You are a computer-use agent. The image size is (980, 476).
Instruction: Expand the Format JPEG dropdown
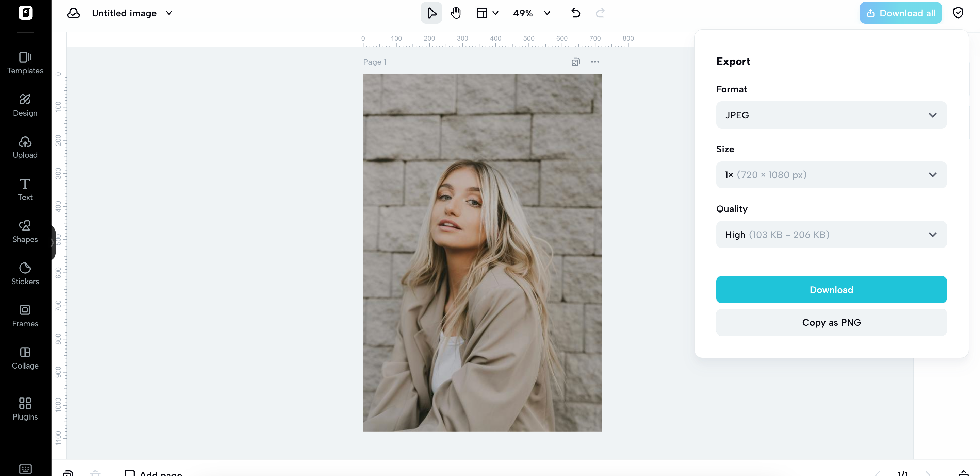click(x=831, y=115)
